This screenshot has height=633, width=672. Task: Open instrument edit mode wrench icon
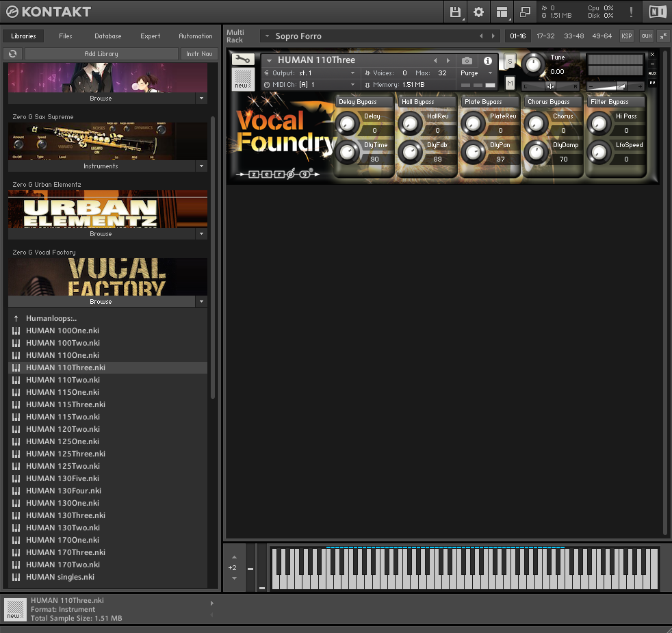coord(242,59)
